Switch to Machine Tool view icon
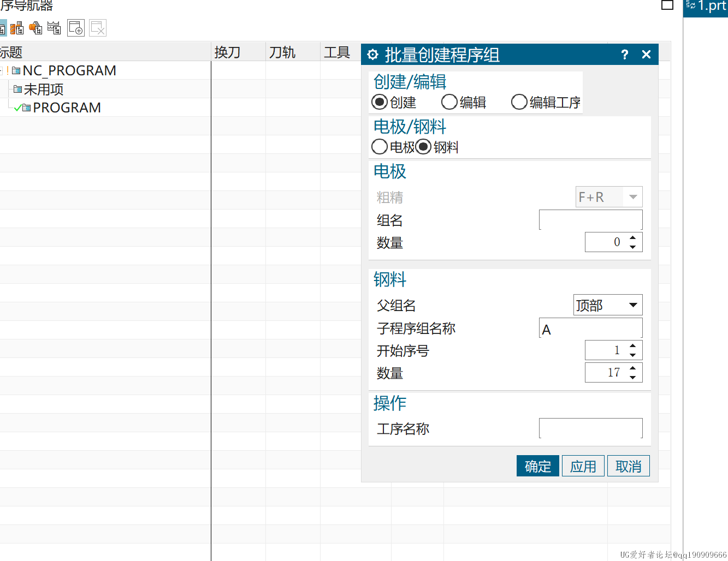This screenshot has width=728, height=561. click(17, 28)
